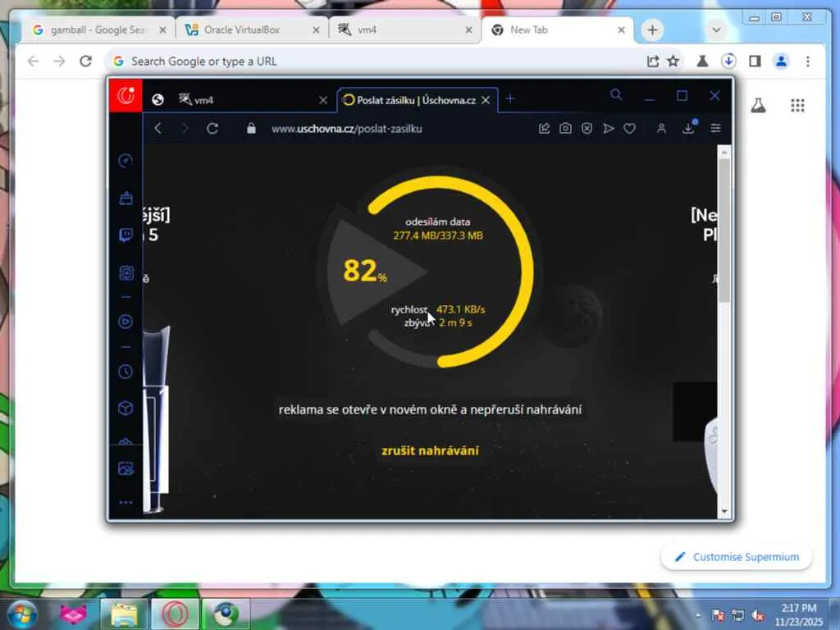Click the Opera address bar URL
The height and width of the screenshot is (630, 840).
[347, 129]
